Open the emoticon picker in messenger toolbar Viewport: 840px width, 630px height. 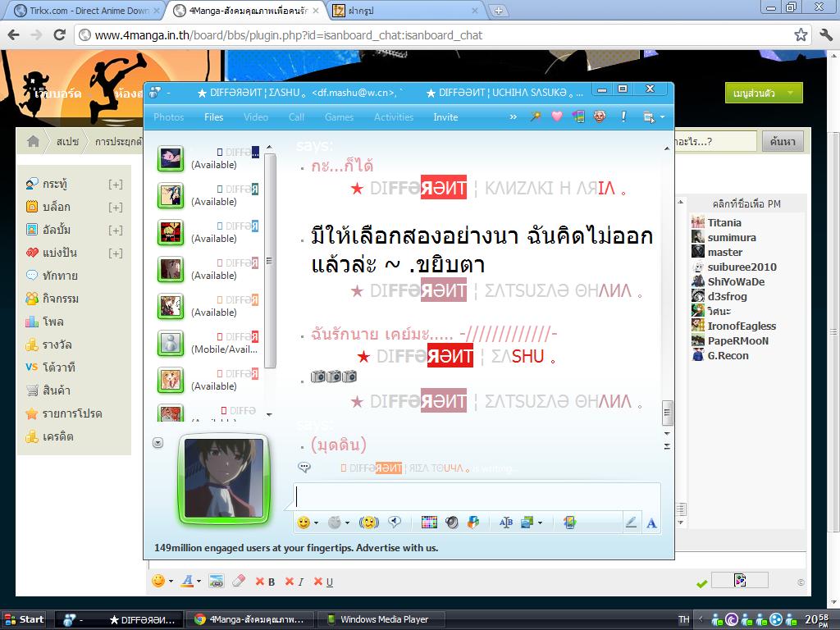click(x=304, y=523)
